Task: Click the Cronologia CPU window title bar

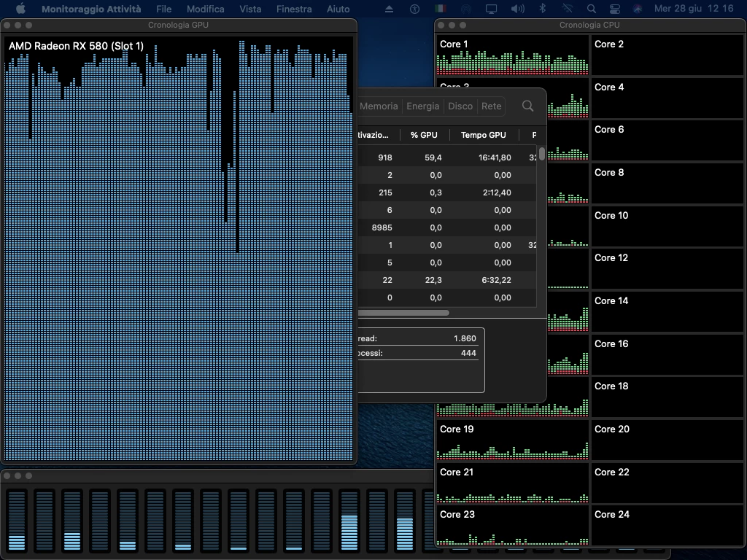Action: point(589,25)
